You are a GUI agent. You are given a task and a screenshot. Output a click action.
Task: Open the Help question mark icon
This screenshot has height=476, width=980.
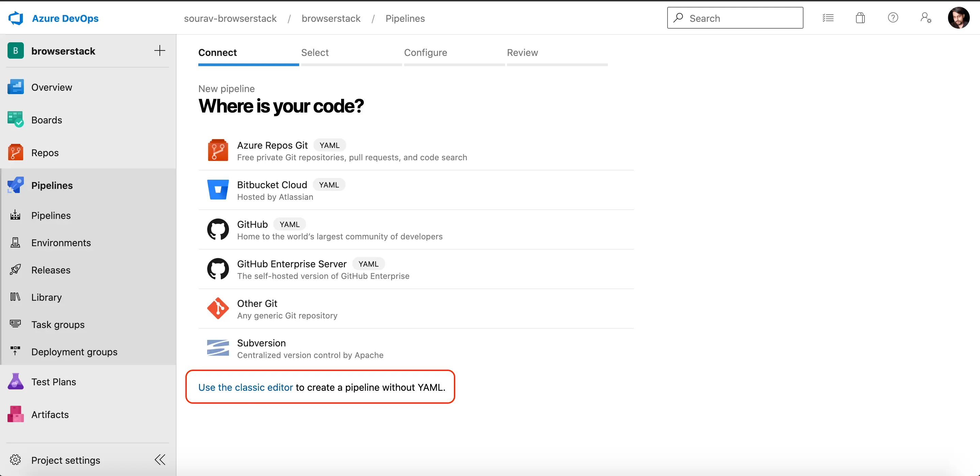tap(892, 18)
